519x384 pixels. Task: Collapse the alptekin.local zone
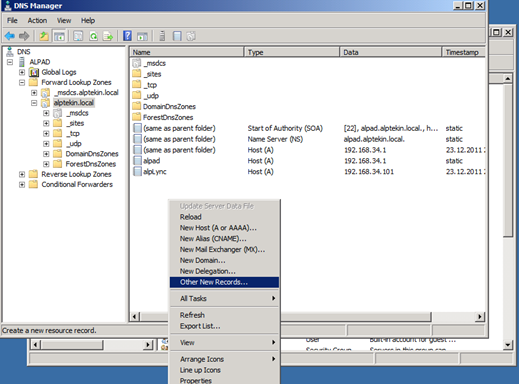pos(34,103)
